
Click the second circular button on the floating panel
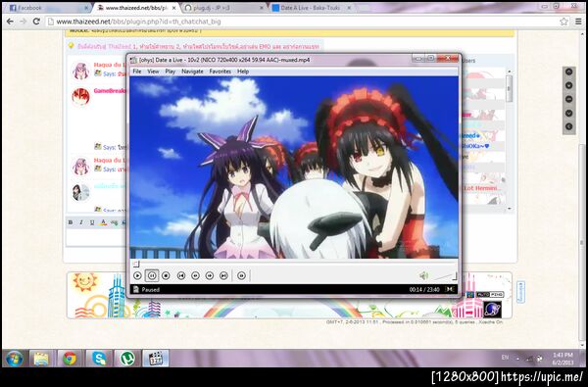[x=568, y=85]
